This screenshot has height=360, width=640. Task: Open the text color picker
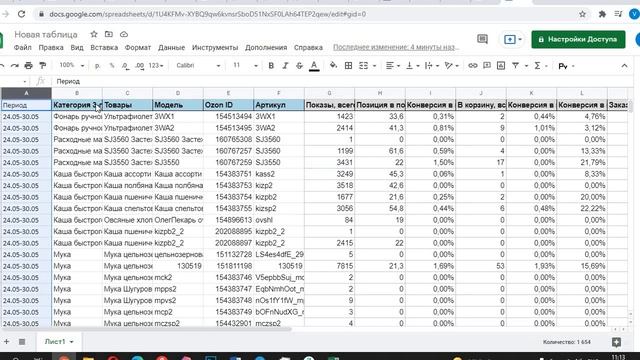[314, 65]
